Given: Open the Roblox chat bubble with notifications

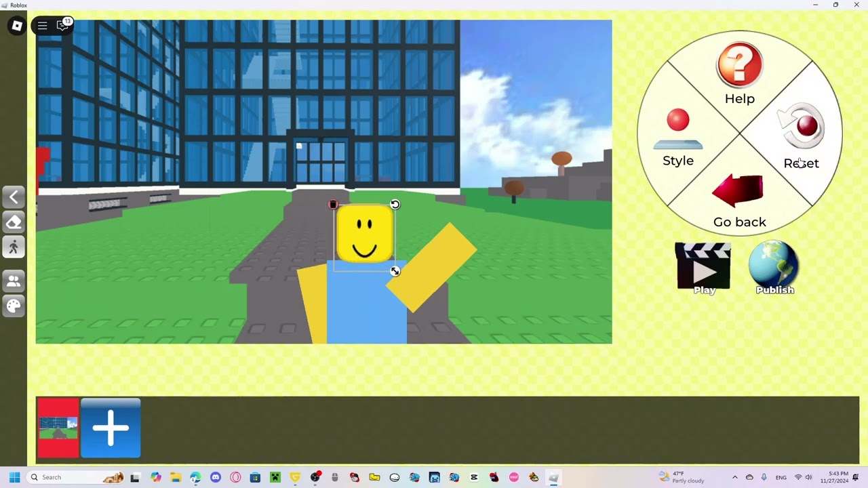Looking at the screenshot, I should pyautogui.click(x=63, y=26).
